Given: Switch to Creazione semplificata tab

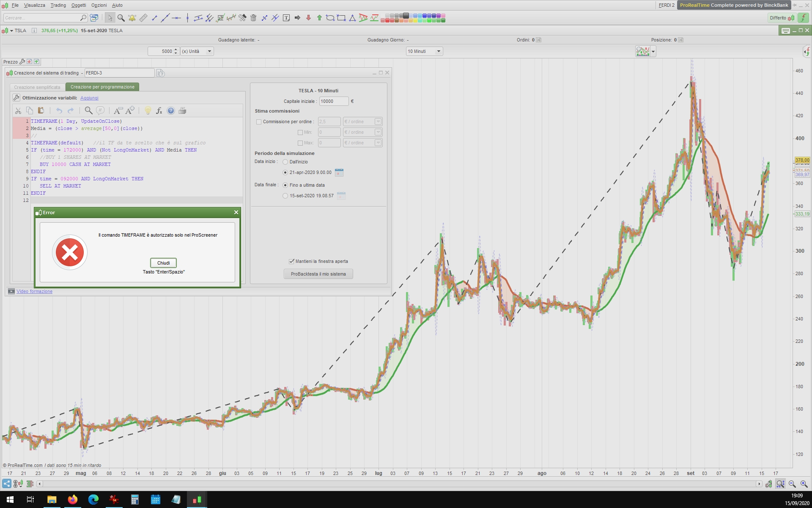Looking at the screenshot, I should [37, 87].
